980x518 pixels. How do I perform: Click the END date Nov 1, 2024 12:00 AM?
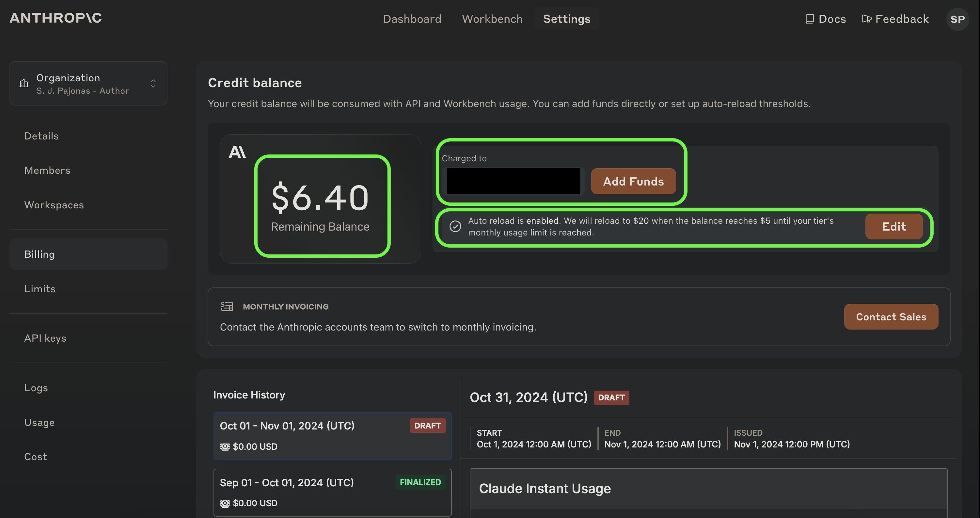pos(662,444)
